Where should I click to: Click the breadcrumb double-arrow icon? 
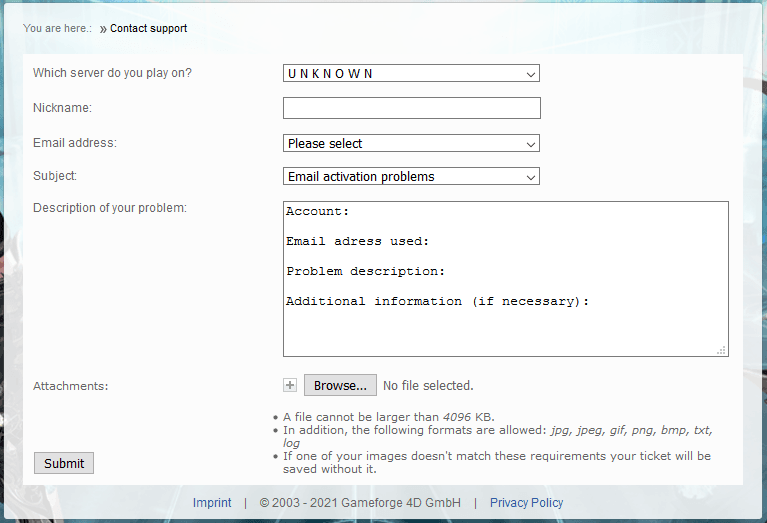click(x=103, y=29)
